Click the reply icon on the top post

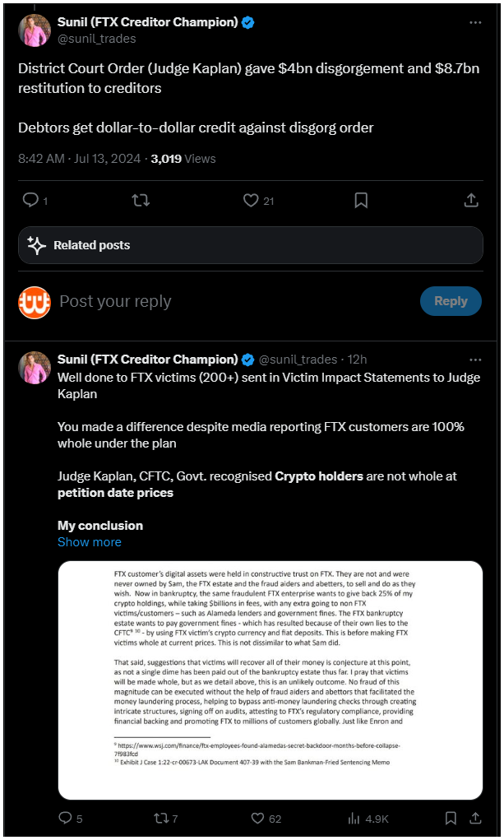pos(30,201)
